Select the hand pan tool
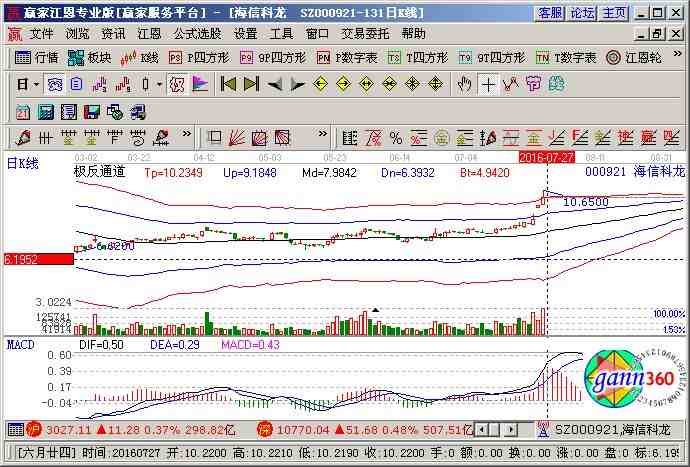Image resolution: width=690 pixels, height=467 pixels. tap(464, 84)
